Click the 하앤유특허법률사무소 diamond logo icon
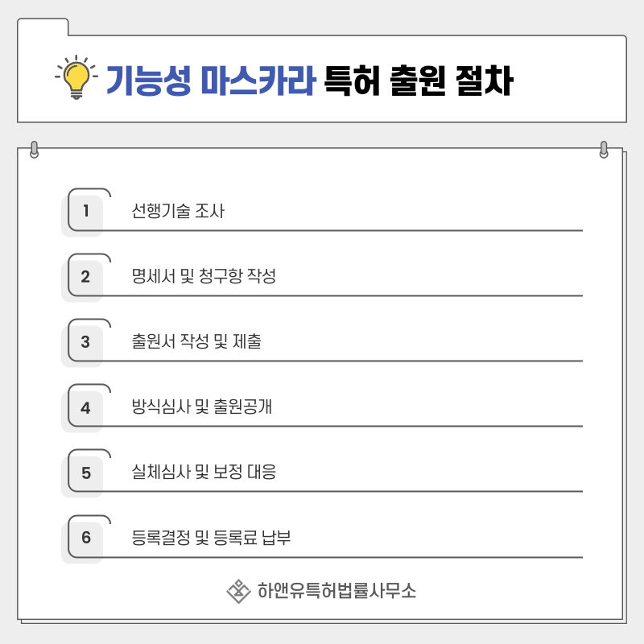 [238, 591]
